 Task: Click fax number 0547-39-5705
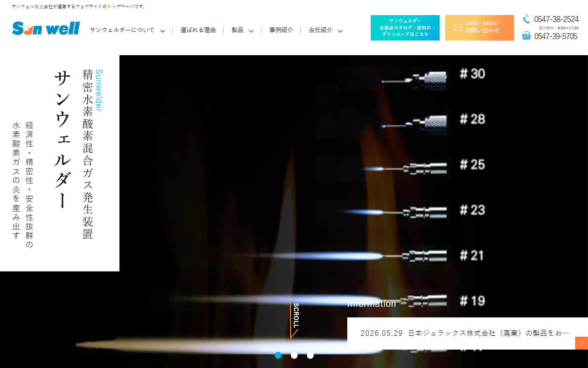pos(556,36)
